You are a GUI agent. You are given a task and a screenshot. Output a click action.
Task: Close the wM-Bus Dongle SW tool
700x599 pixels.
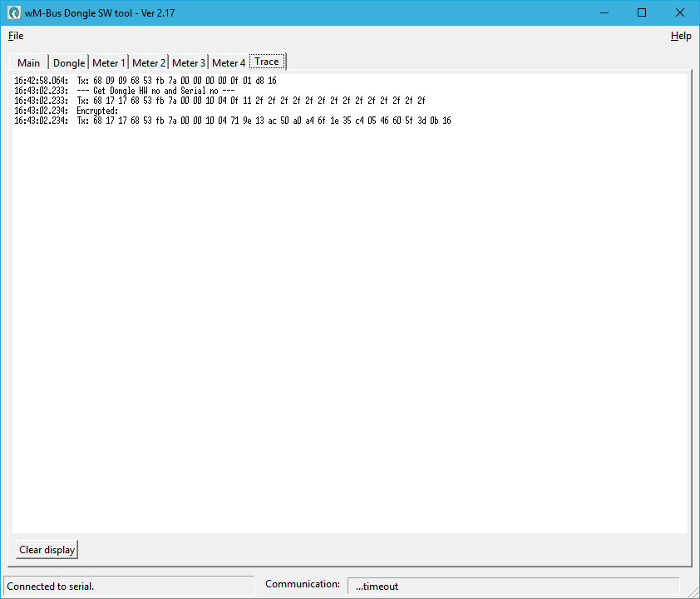click(x=680, y=13)
